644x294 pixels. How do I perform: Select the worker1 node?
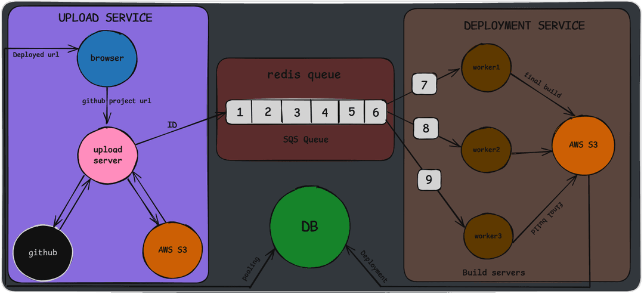click(486, 67)
